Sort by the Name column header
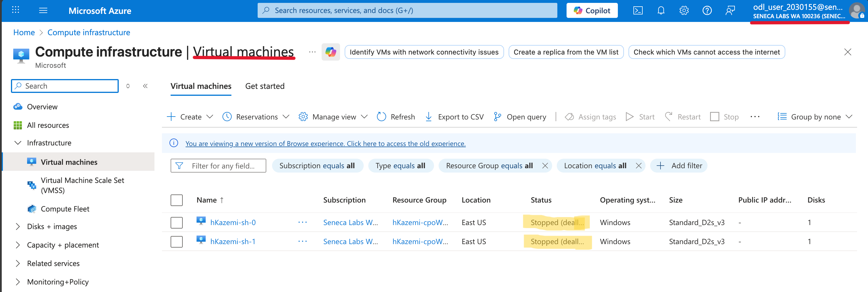 pyautogui.click(x=210, y=200)
